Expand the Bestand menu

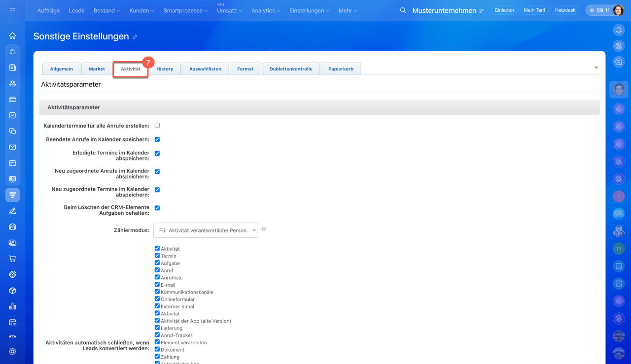[x=106, y=10]
